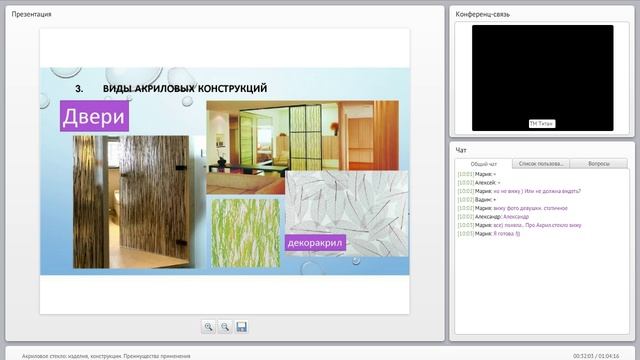Select Александр's chat message

pyautogui.click(x=493, y=217)
